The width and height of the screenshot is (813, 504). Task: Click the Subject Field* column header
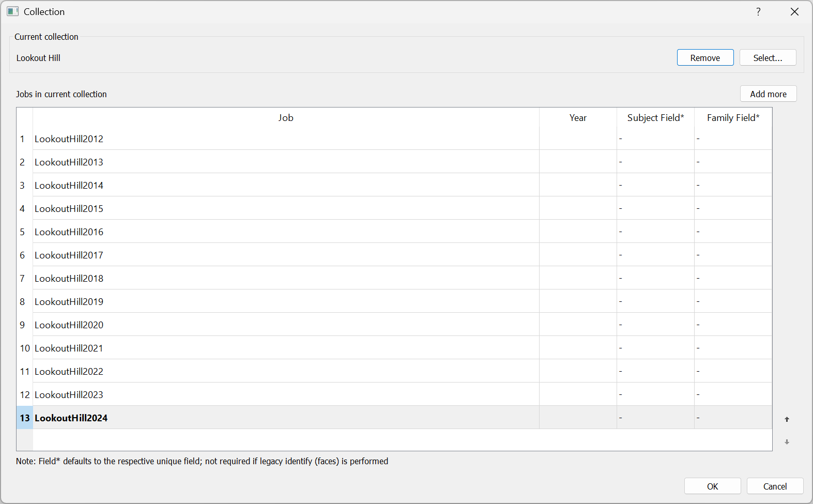655,118
